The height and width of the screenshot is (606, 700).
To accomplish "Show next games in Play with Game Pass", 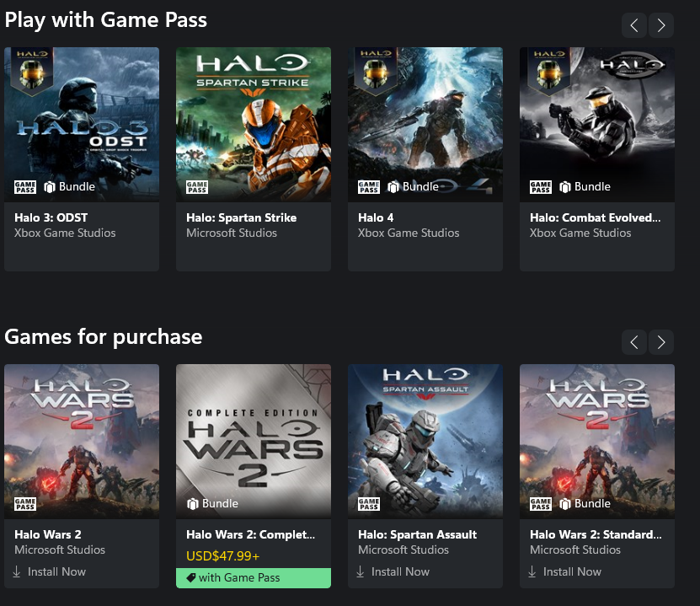I will 661,25.
